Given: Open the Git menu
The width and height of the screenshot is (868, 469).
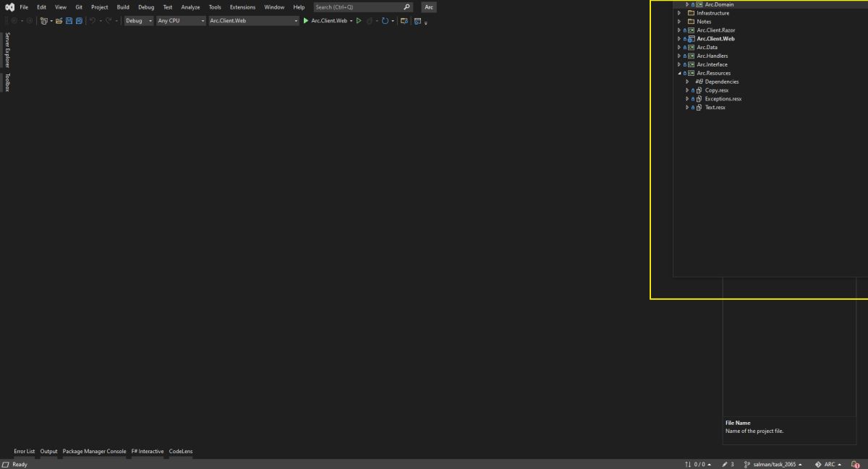Looking at the screenshot, I should tap(79, 7).
